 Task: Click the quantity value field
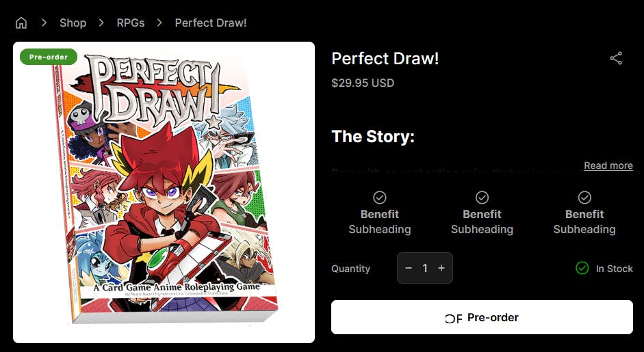tap(425, 268)
